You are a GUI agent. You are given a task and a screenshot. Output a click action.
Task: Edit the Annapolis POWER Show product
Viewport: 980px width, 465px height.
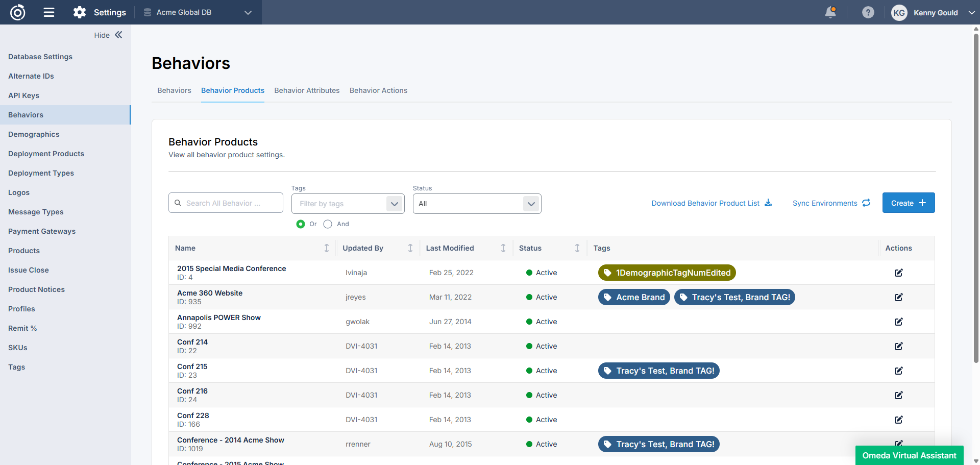click(x=898, y=322)
